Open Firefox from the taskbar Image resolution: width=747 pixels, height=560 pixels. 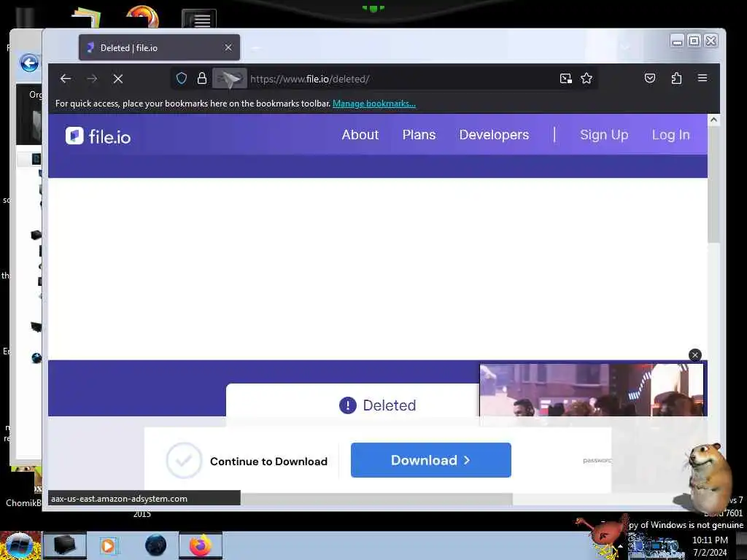coord(201,545)
